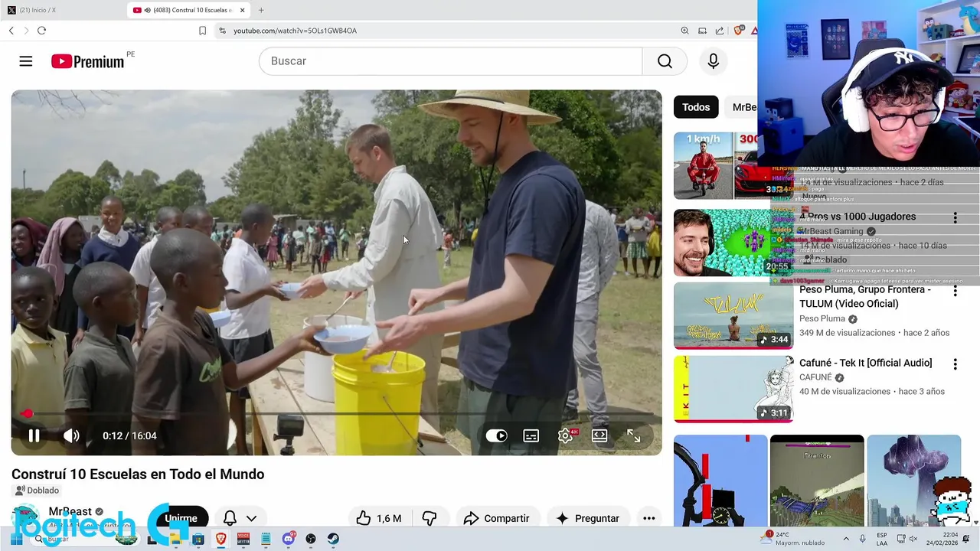Open the YouTube hamburger guide menu

coord(26,61)
